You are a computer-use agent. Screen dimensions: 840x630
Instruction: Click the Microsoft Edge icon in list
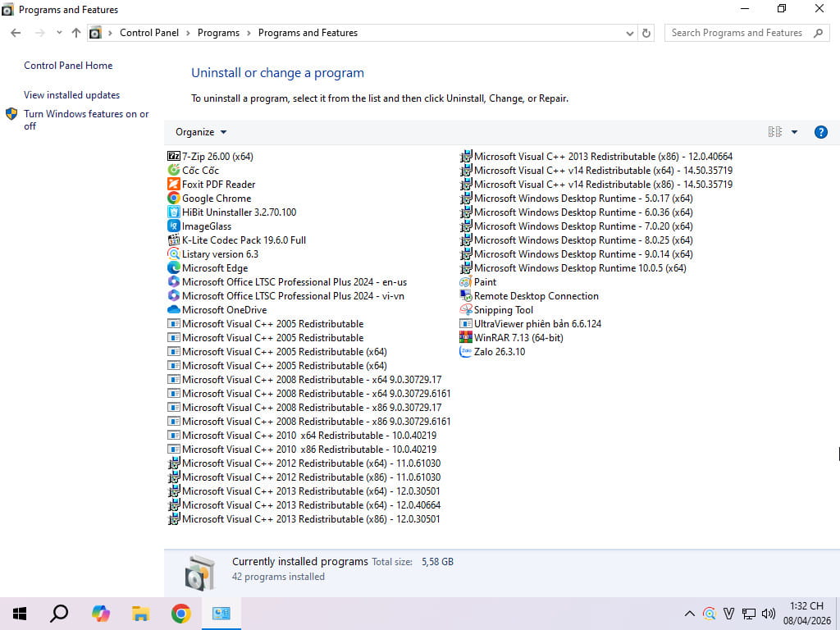click(174, 268)
